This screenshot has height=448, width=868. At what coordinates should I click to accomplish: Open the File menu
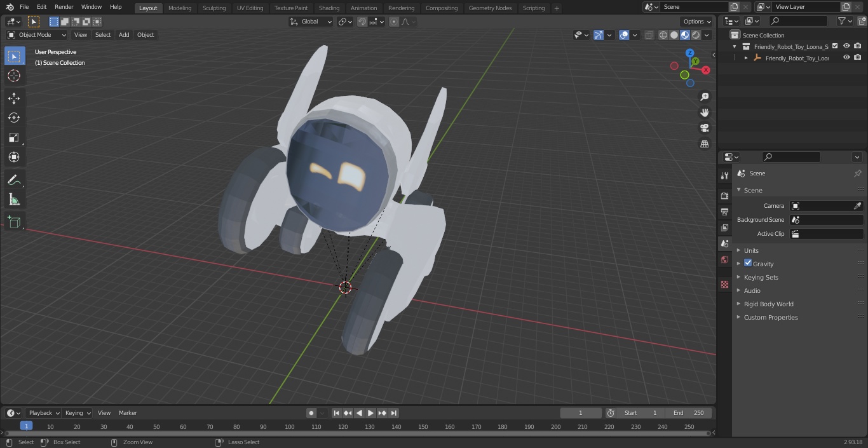click(24, 7)
